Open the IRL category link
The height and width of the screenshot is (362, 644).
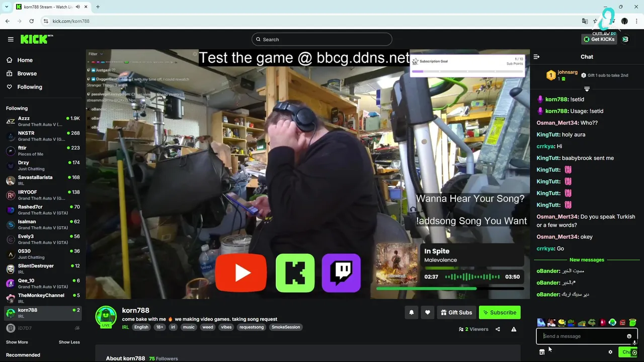125,327
